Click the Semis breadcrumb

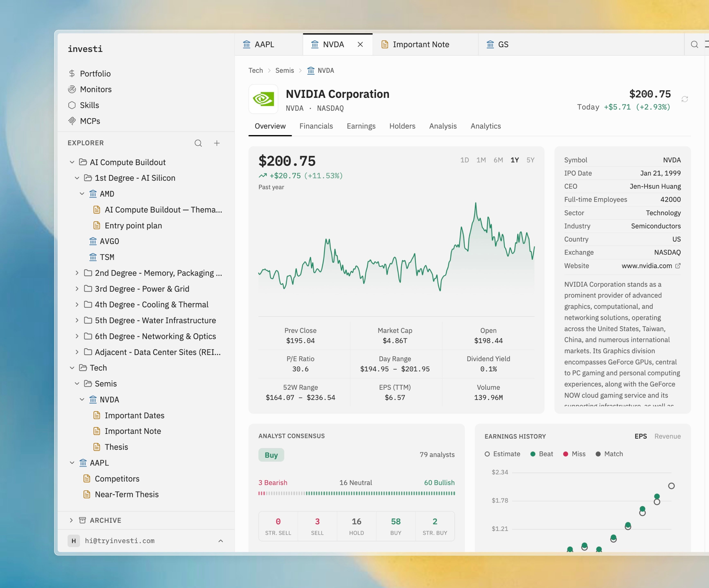coord(285,71)
